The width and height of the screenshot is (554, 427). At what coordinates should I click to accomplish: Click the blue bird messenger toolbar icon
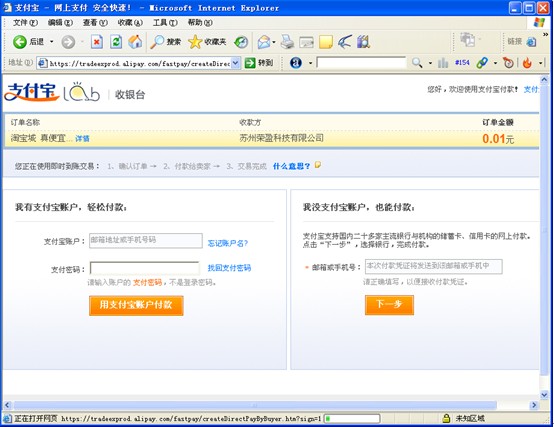point(344,42)
